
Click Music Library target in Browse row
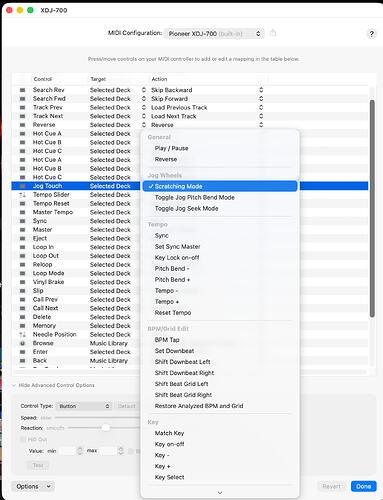pos(109,343)
